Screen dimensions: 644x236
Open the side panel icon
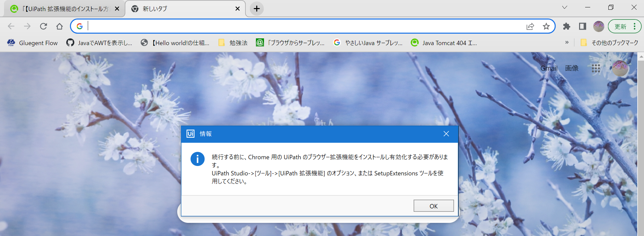[x=582, y=26]
